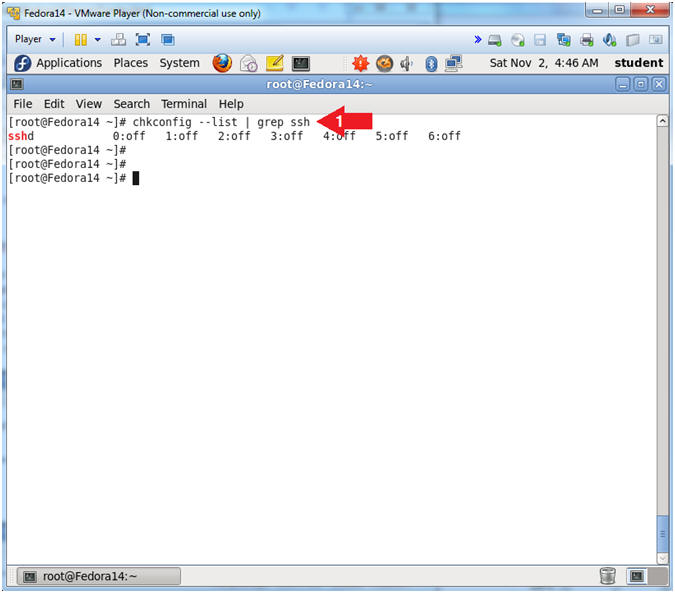Image resolution: width=675 pixels, height=593 pixels.
Task: Click the network connection icon in panel
Action: pyautogui.click(x=453, y=64)
